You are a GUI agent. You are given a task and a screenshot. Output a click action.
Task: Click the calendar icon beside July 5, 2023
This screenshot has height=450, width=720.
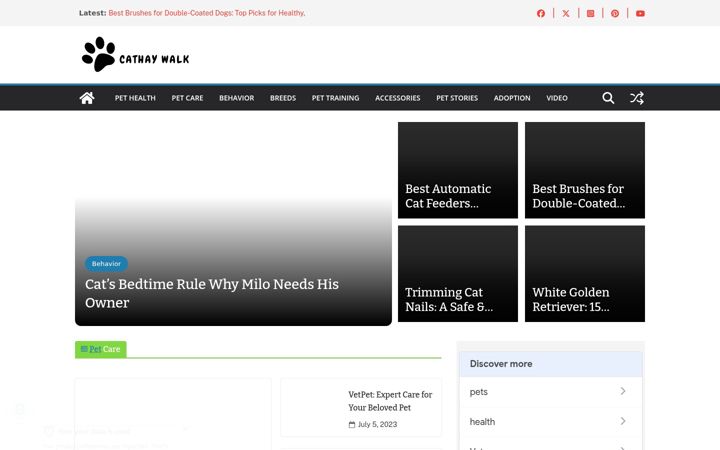click(x=352, y=425)
